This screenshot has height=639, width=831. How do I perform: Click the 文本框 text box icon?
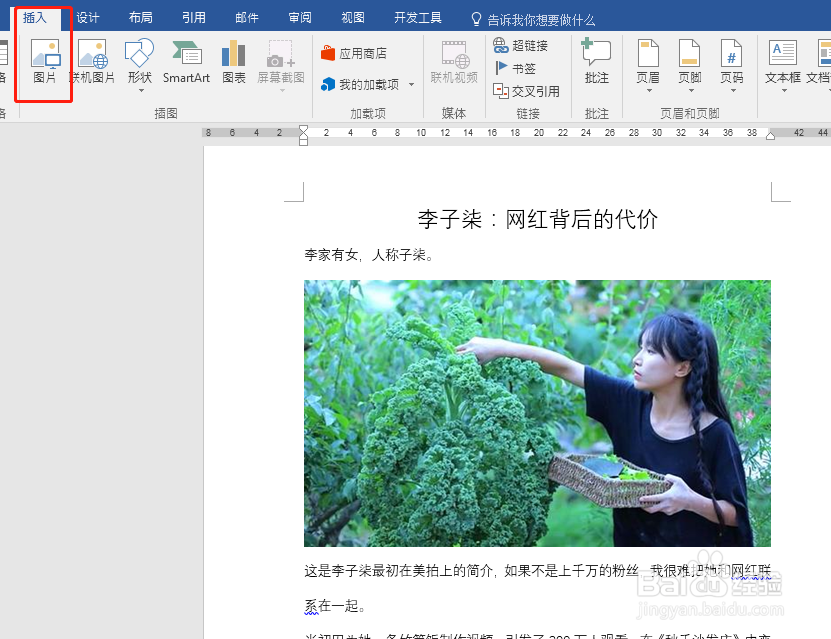(x=783, y=53)
